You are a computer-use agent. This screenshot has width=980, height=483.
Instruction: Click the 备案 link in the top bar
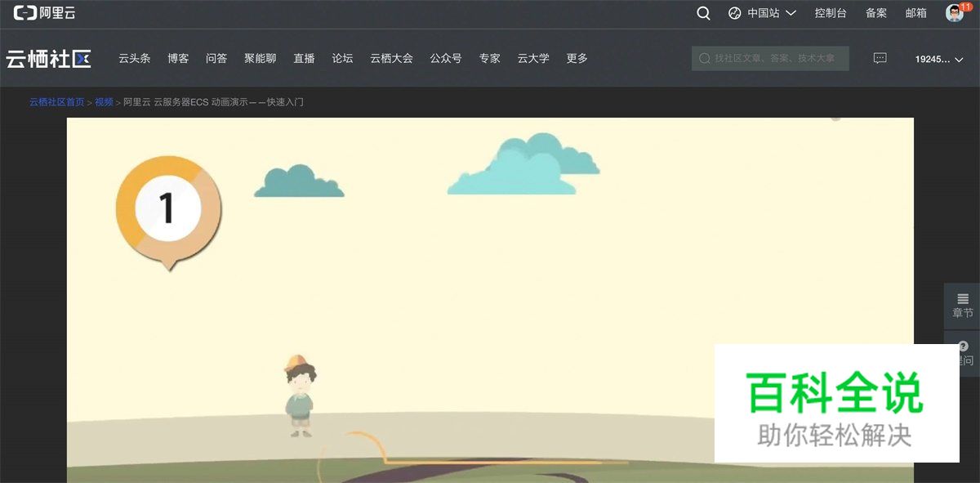pos(875,13)
